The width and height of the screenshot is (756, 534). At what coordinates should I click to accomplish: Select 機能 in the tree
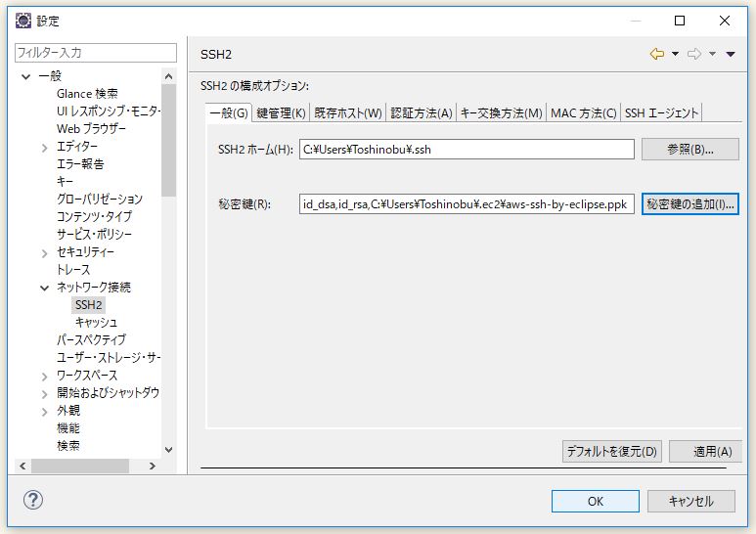(x=68, y=428)
